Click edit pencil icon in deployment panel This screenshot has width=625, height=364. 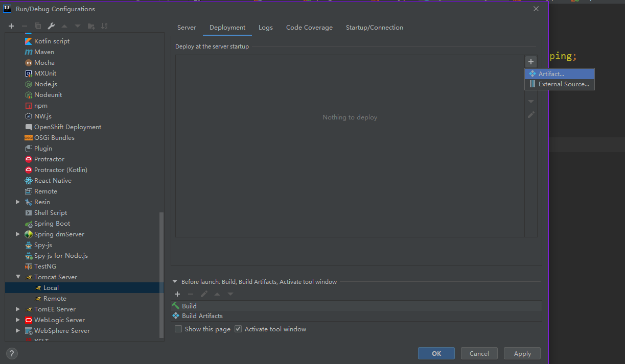pos(531,115)
